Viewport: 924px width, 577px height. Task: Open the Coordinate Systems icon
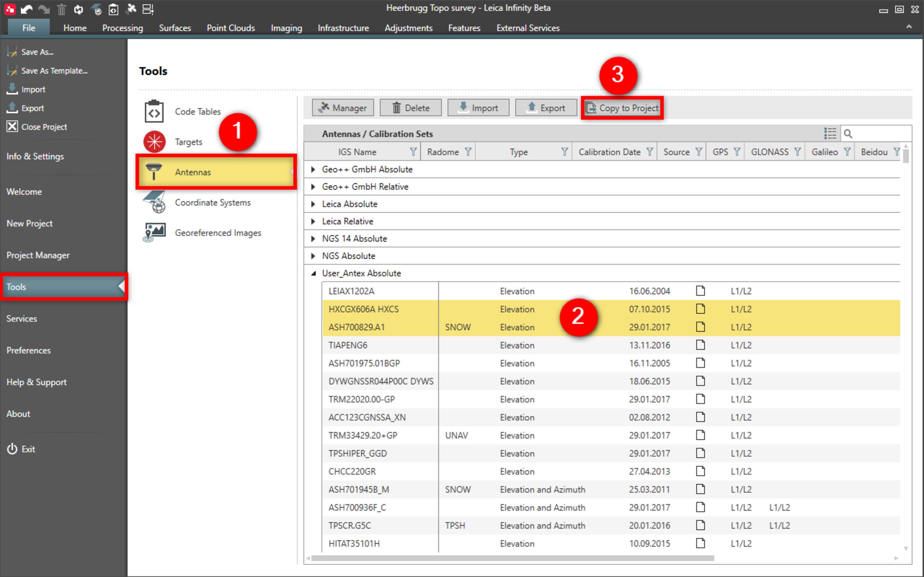(154, 202)
